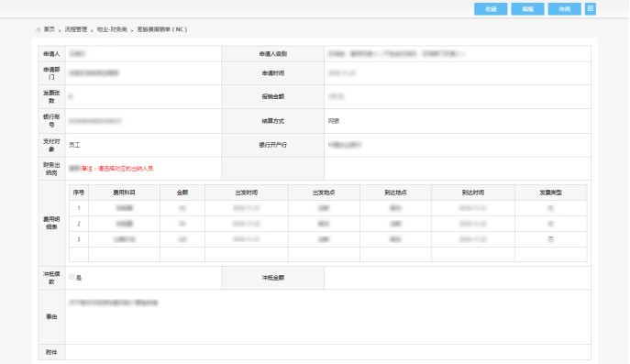Viewport: 630px width, 364px height.
Task: Click the 冲抵金额 value field
Action: pos(458,278)
